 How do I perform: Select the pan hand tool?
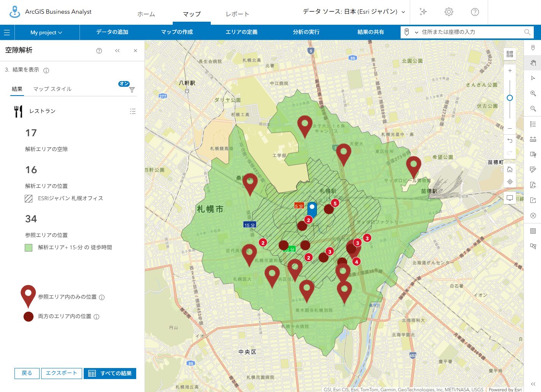coord(533,63)
